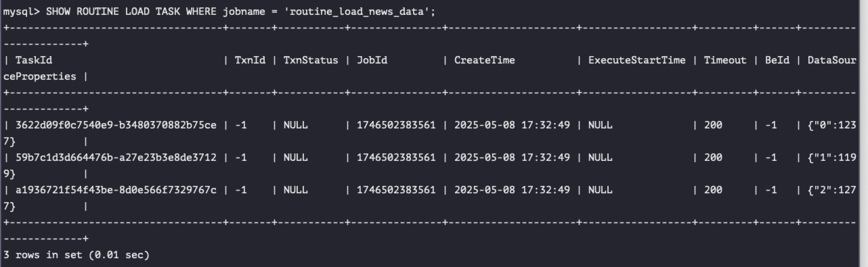This screenshot has height=267, width=868.
Task: Click the '3 rows in set (0.01 sec)' line
Action: [x=77, y=255]
